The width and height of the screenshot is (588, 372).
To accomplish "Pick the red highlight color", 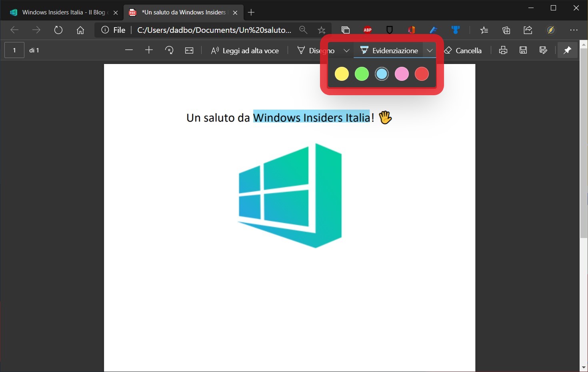I will point(422,74).
